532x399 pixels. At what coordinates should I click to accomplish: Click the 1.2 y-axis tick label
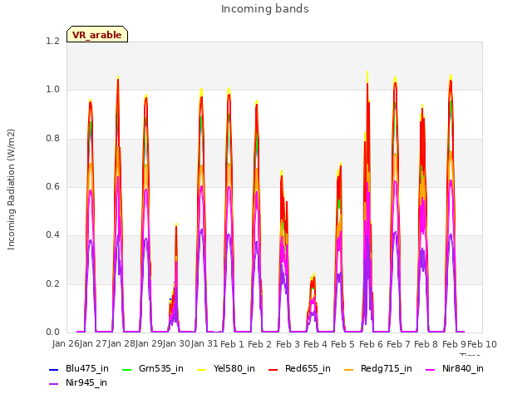pos(52,41)
